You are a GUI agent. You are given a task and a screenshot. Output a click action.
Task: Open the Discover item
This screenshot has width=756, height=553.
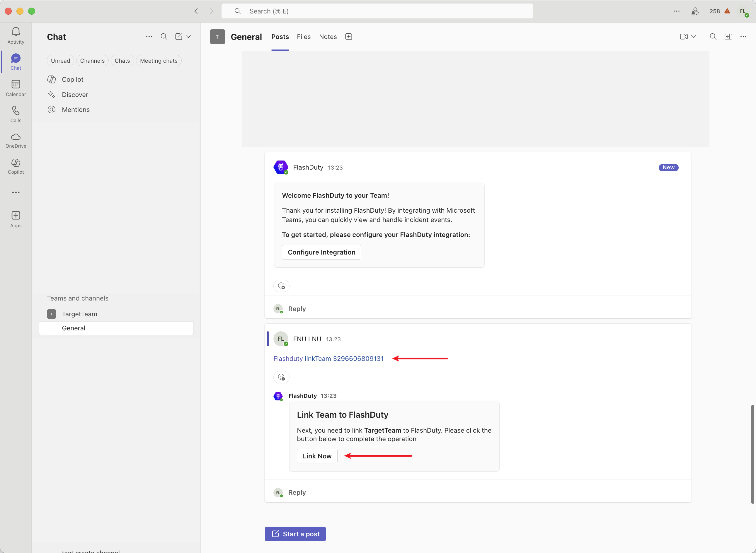[x=116, y=94]
